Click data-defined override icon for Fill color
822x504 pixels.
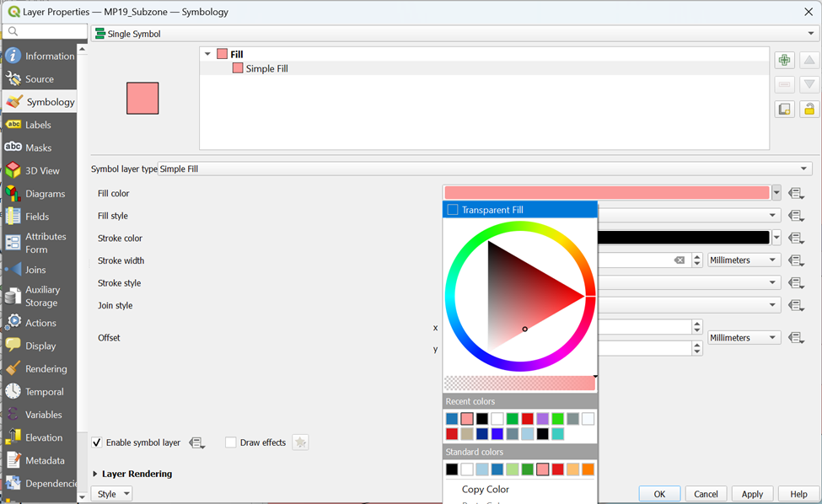pyautogui.click(x=796, y=193)
